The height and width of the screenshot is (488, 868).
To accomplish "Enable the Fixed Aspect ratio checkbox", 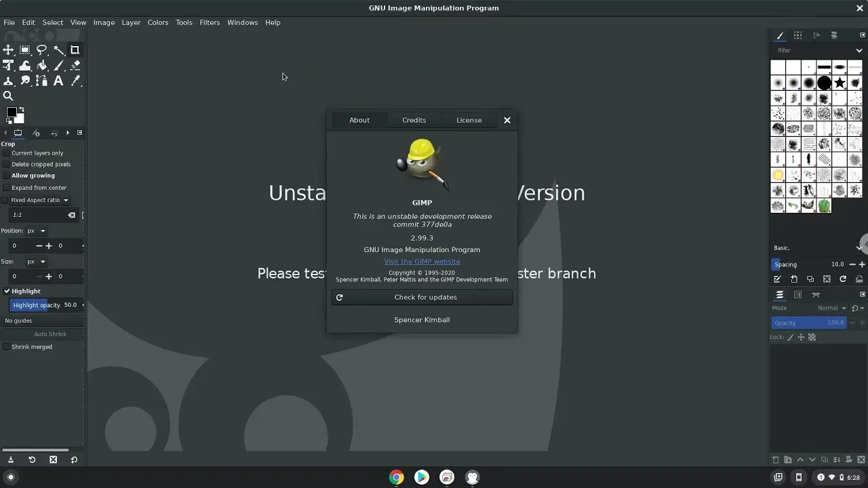I will [x=5, y=200].
